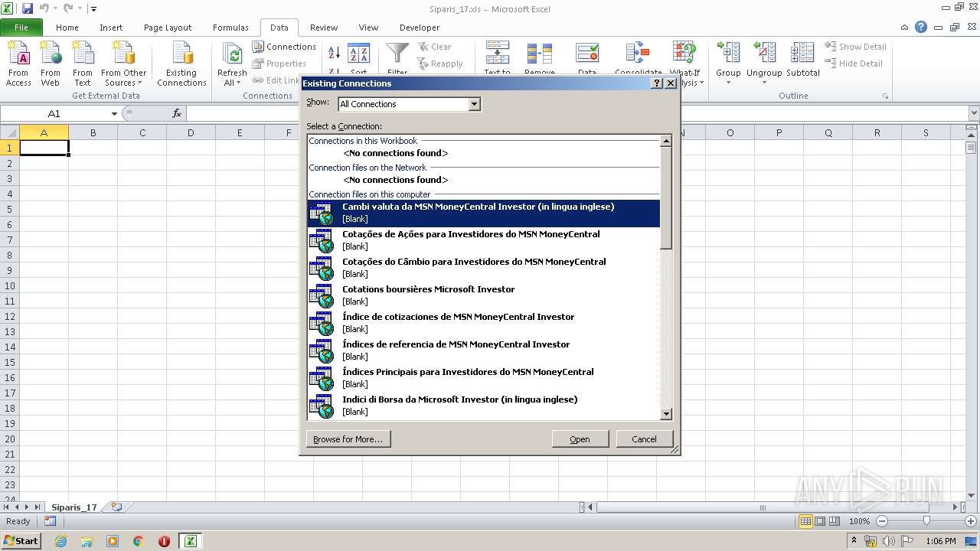Viewport: 980px width, 551px height.
Task: Click the Zoom In plus button
Action: [x=971, y=521]
